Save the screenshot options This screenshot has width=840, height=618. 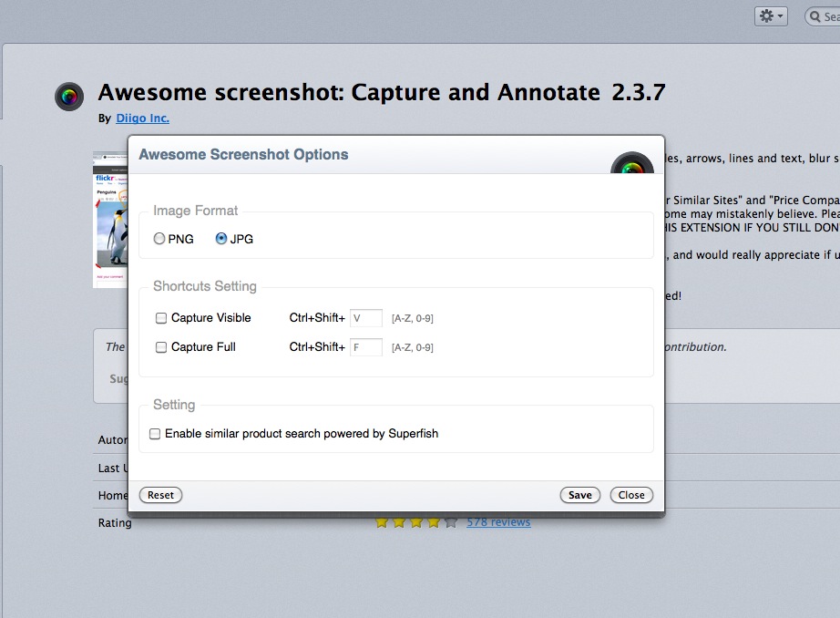point(580,495)
